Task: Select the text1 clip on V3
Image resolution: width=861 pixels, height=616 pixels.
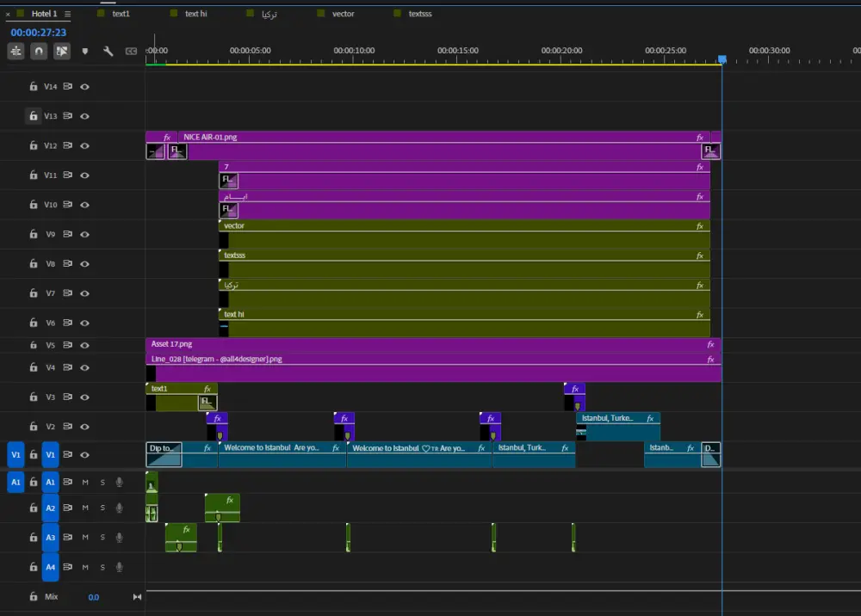Action: pyautogui.click(x=182, y=397)
